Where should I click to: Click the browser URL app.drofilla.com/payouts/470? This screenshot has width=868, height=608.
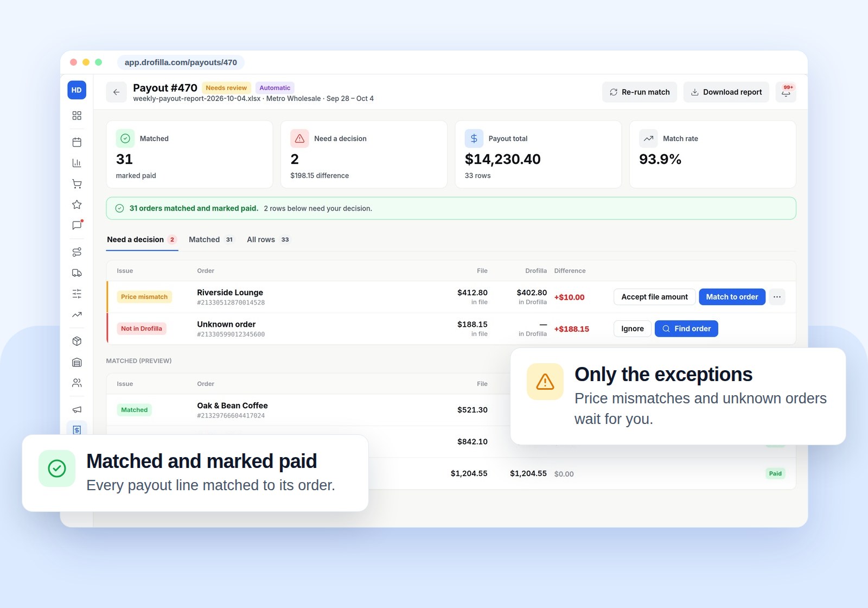(181, 62)
